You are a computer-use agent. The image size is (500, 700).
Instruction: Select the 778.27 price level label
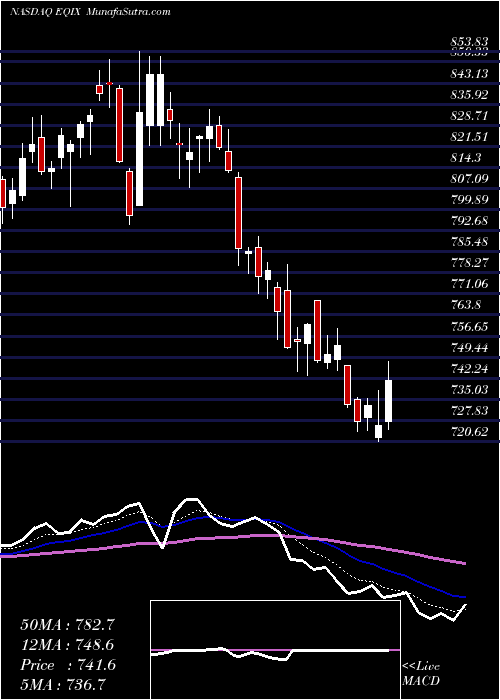[x=469, y=262]
